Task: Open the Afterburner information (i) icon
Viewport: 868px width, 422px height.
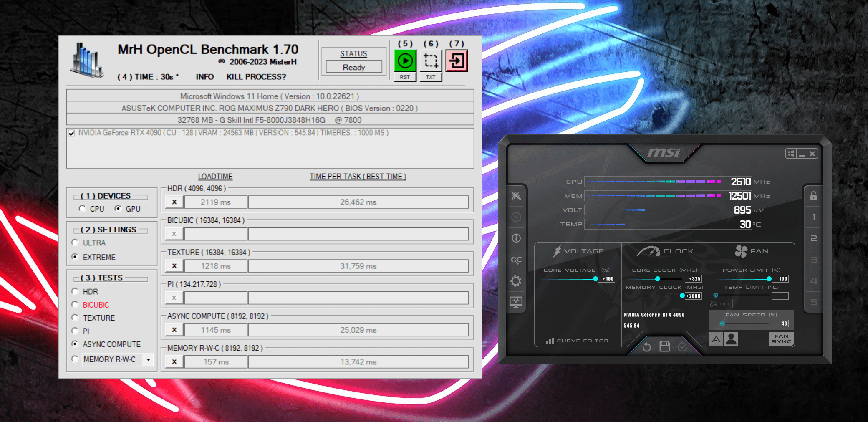Action: point(516,238)
